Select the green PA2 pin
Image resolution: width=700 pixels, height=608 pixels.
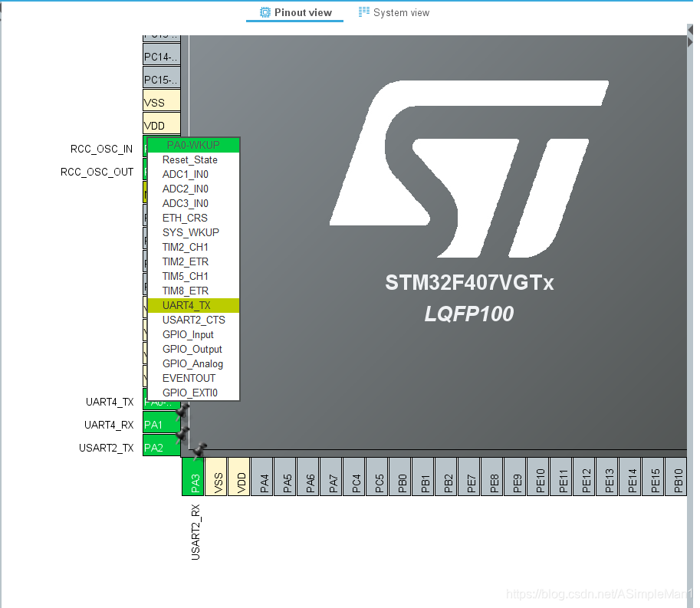[162, 445]
